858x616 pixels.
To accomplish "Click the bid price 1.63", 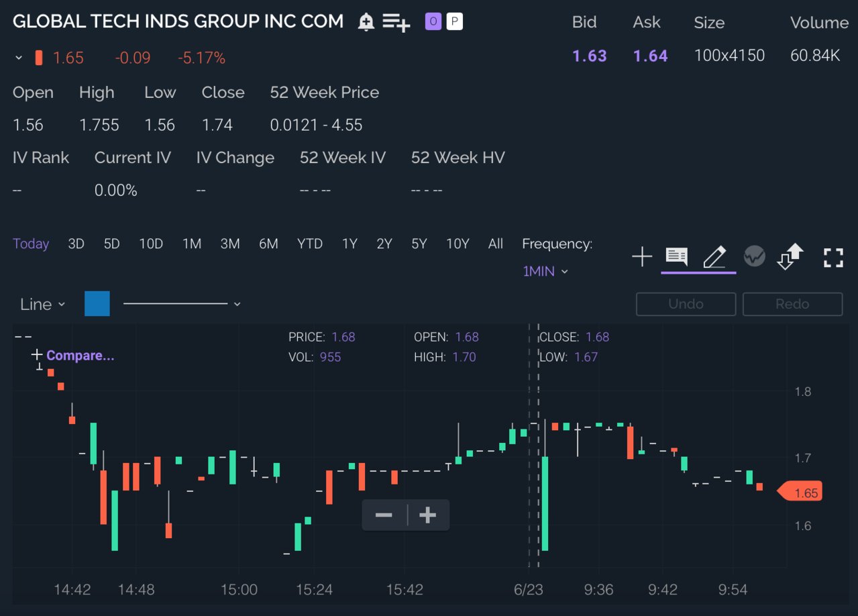I will coord(590,56).
